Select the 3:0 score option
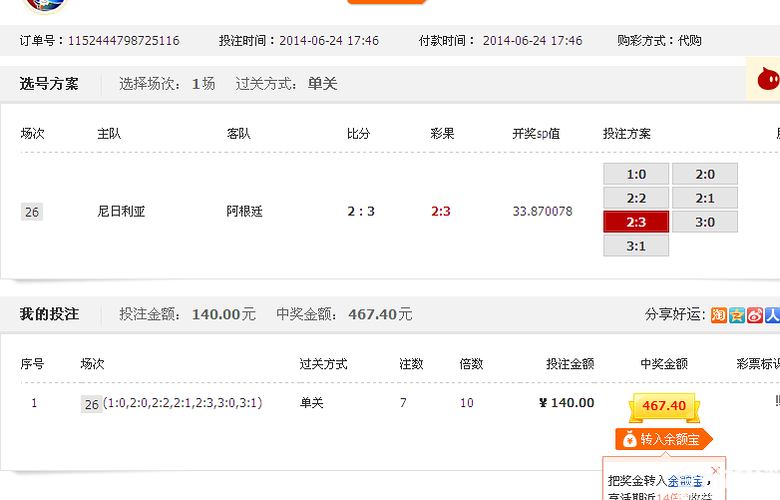Viewport: 780px width, 500px height. (705, 222)
